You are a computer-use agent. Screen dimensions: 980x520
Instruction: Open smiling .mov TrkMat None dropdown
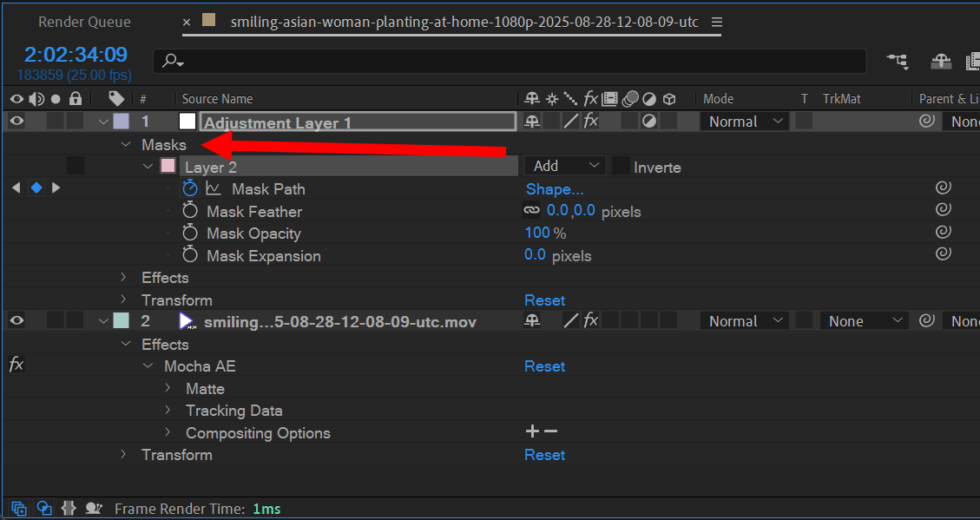point(865,320)
